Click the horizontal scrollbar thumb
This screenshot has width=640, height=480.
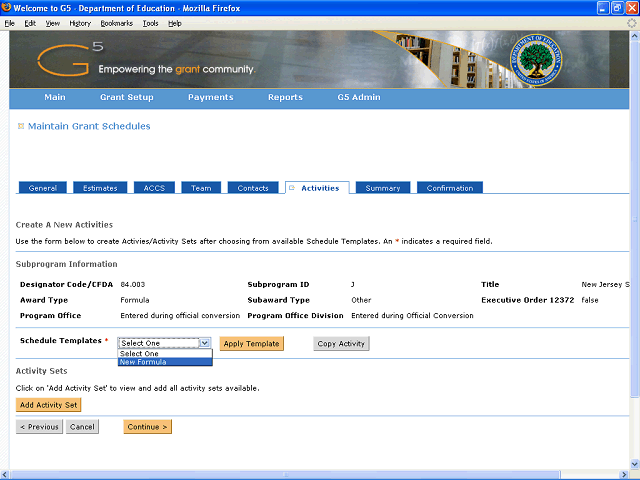tap(286, 475)
